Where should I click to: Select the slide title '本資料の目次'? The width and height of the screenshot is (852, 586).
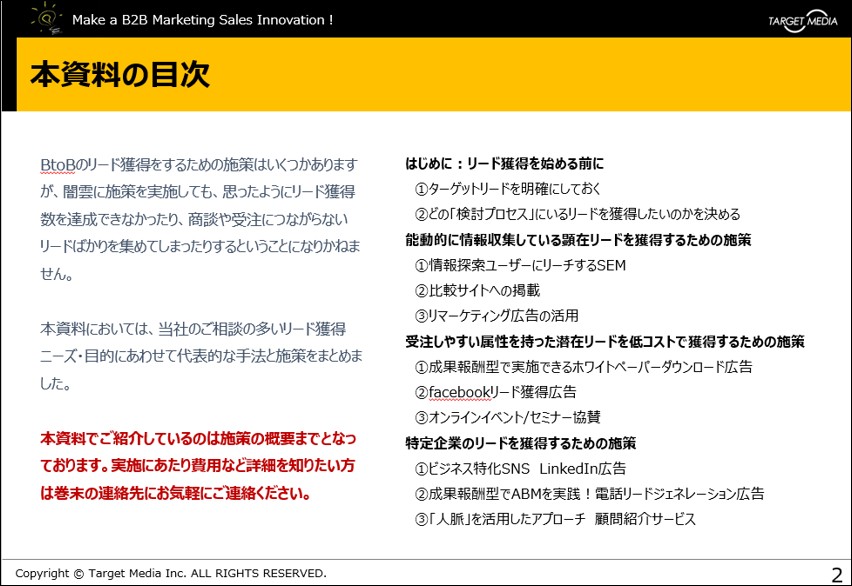click(120, 74)
